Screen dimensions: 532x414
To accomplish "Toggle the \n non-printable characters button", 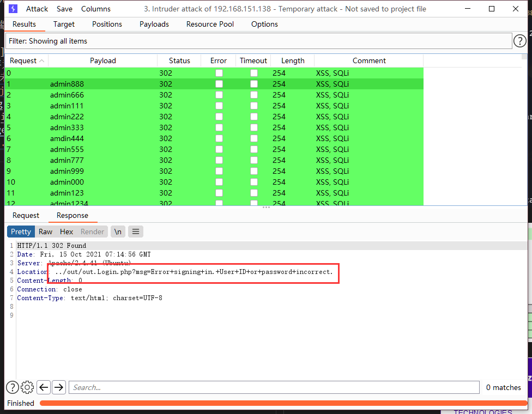I will [x=118, y=232].
